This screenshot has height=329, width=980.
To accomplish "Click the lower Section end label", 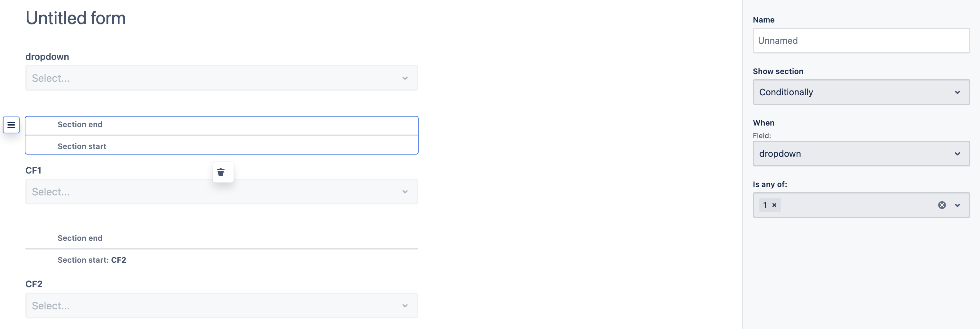I will pyautogui.click(x=80, y=238).
